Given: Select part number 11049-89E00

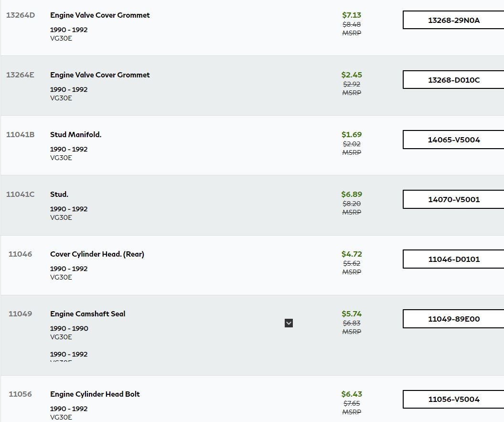Looking at the screenshot, I should pyautogui.click(x=453, y=319).
